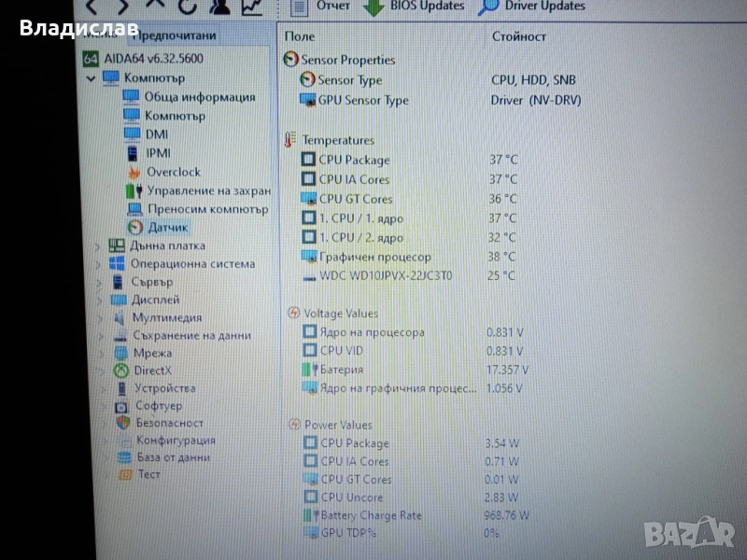747x560 pixels.
Task: Click the Стойност column header
Action: click(x=519, y=36)
